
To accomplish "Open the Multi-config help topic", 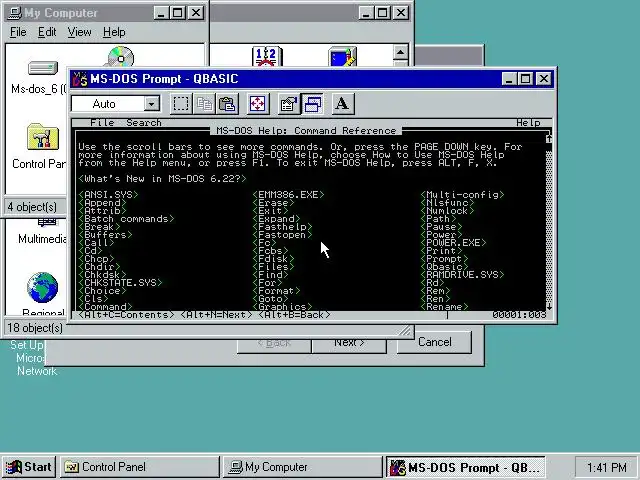I will [x=462, y=195].
